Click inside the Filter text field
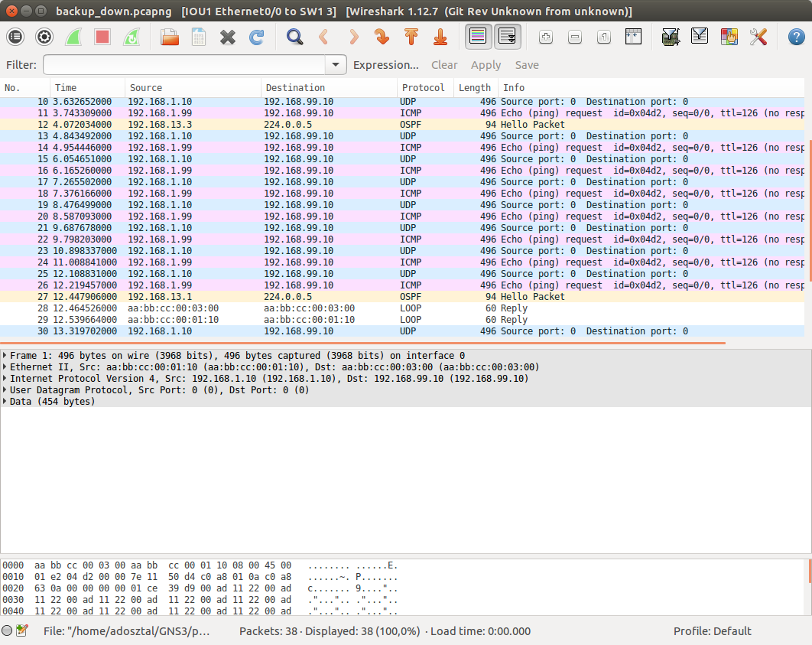 coord(184,65)
